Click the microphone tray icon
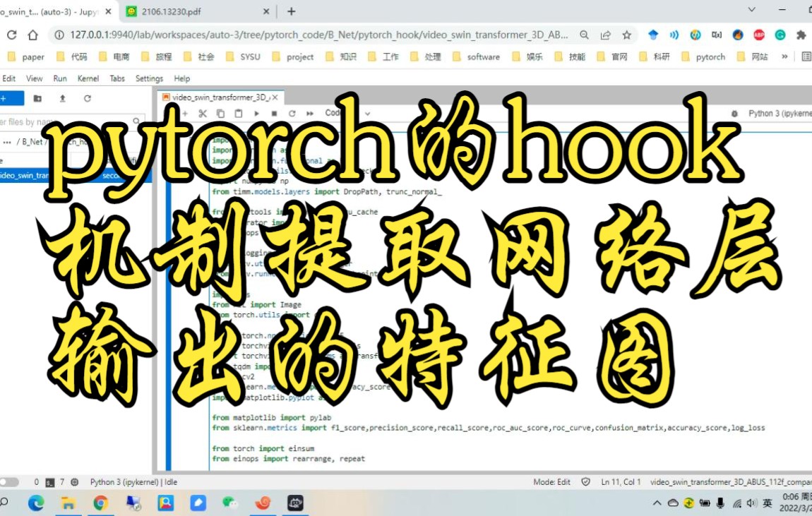Viewport: 812px width, 516px height. (x=720, y=503)
